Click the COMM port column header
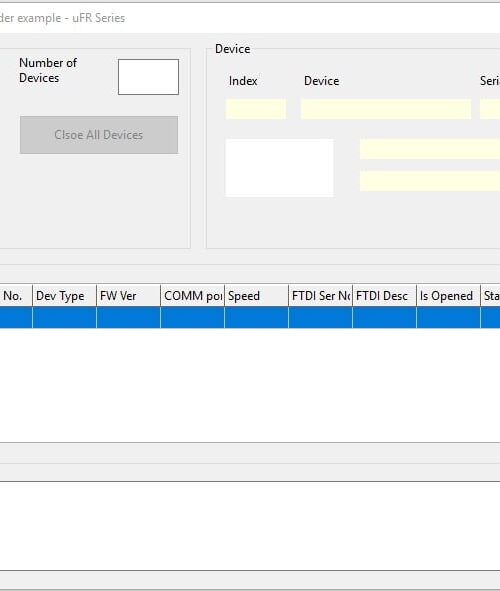The width and height of the screenshot is (500, 591). 193,296
